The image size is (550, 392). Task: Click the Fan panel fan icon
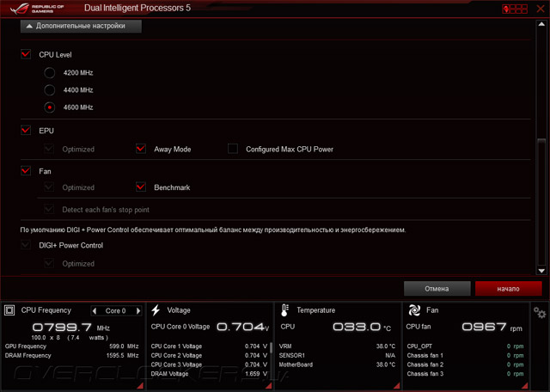point(414,310)
